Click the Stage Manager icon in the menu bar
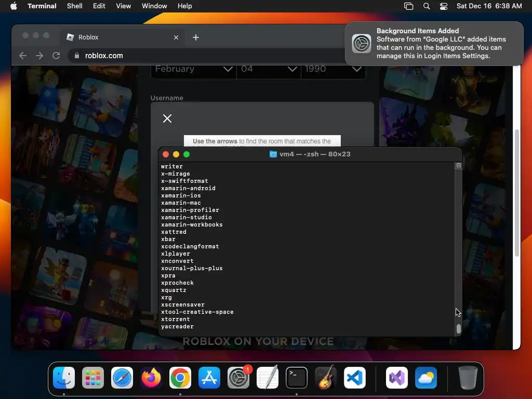The height and width of the screenshot is (399, 532). tap(408, 6)
